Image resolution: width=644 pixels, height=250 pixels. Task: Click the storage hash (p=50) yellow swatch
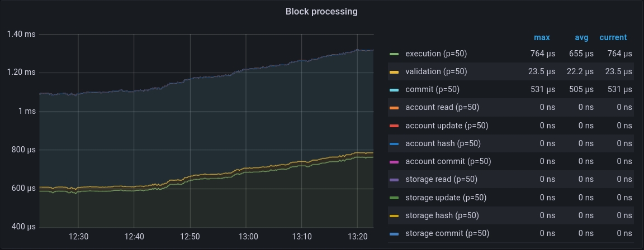click(394, 216)
